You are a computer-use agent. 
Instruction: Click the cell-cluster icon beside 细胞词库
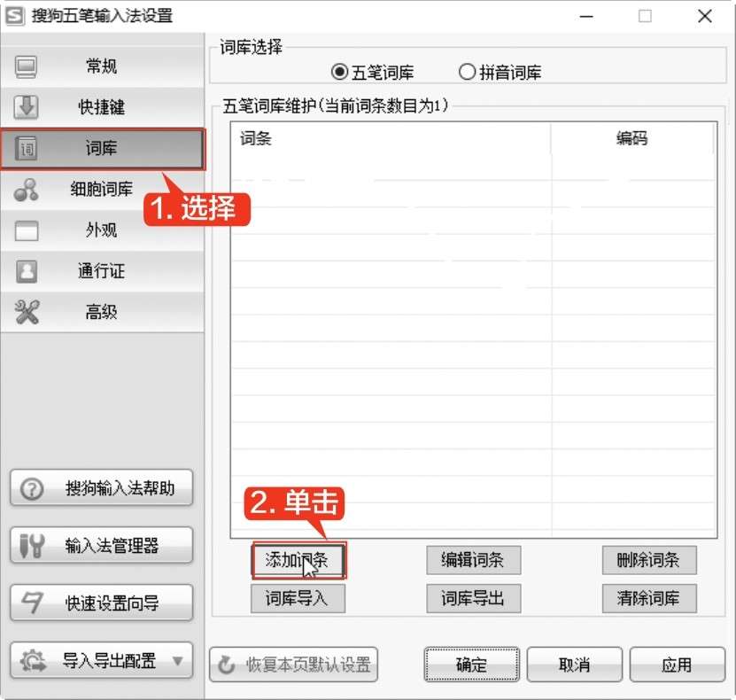point(26,190)
